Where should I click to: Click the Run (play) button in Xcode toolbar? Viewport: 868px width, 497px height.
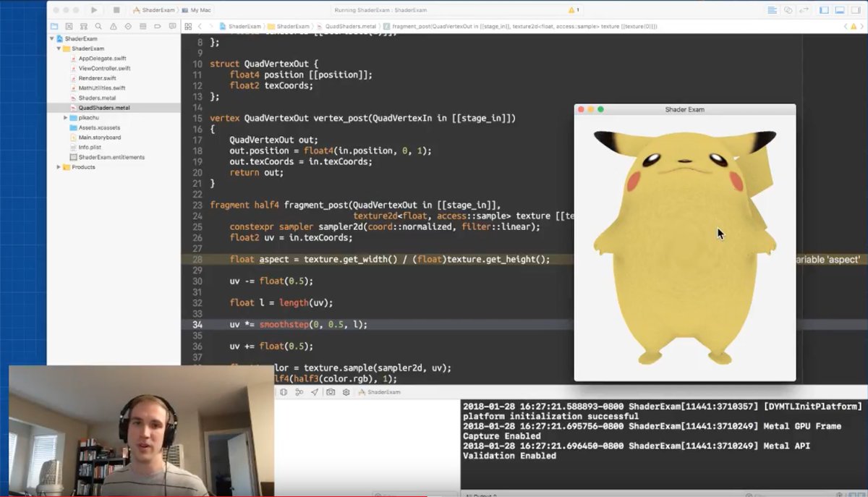point(94,10)
